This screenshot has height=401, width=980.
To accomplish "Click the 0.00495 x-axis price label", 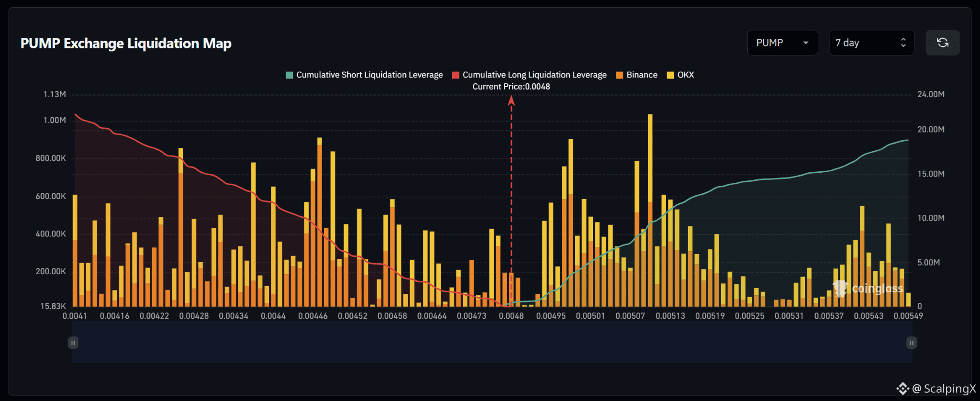I will 551,316.
